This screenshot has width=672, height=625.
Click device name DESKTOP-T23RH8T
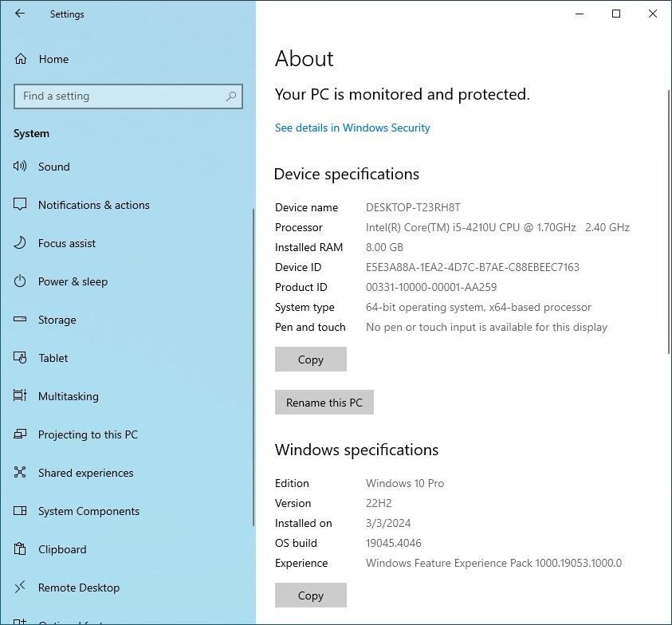click(413, 207)
